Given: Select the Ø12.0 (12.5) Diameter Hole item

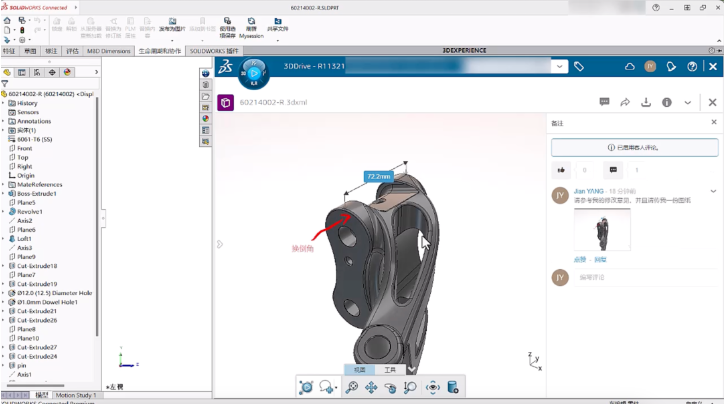Looking at the screenshot, I should click(x=55, y=293).
